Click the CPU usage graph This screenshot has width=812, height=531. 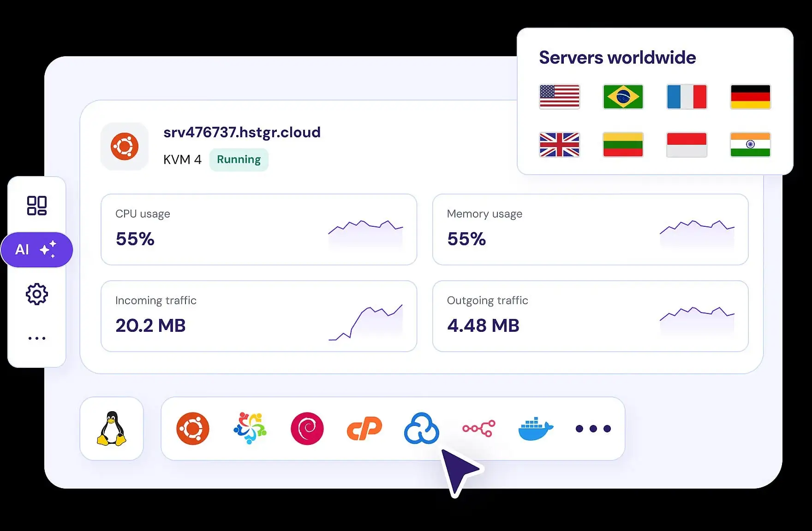[x=366, y=233]
